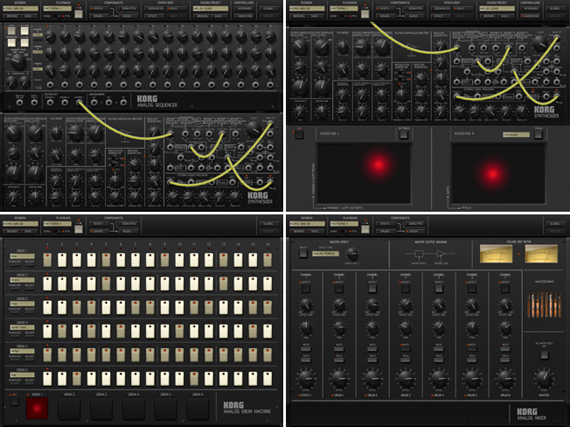Toggle the Effect button on mixer channel 1
The width and height of the screenshot is (570, 427).
306,289
